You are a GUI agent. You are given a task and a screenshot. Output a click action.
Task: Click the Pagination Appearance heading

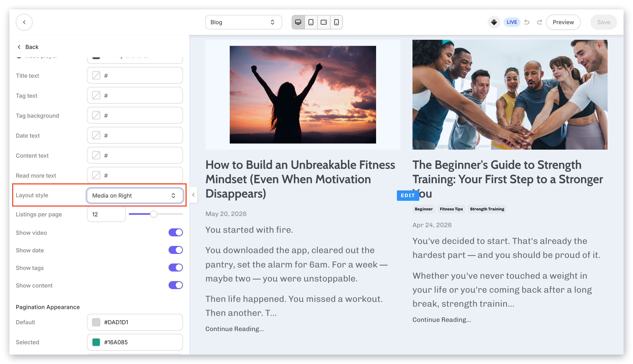[x=48, y=307]
